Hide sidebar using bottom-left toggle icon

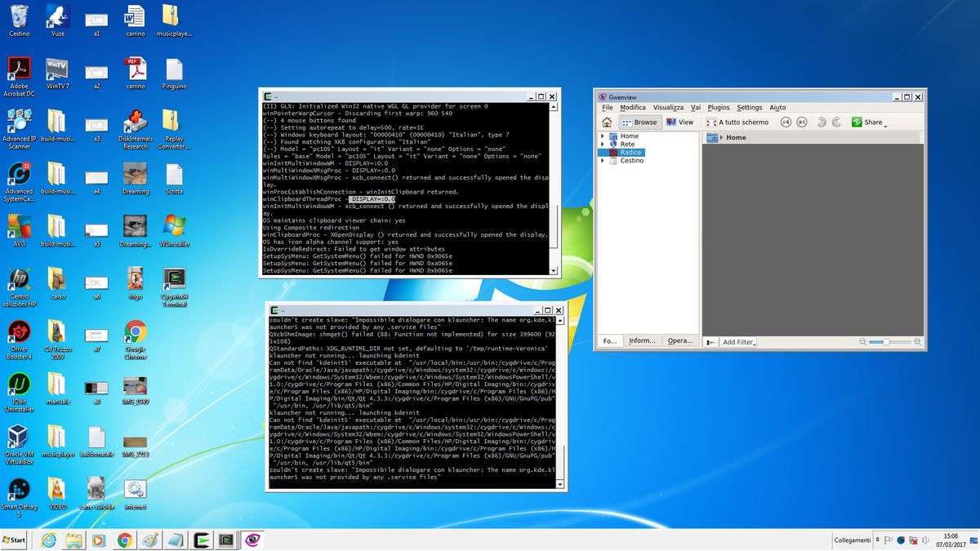click(x=710, y=342)
